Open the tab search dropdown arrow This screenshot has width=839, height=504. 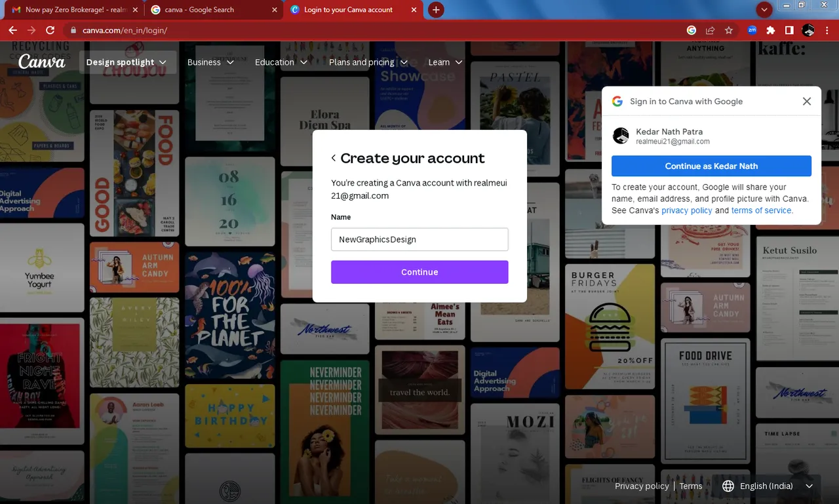[764, 10]
